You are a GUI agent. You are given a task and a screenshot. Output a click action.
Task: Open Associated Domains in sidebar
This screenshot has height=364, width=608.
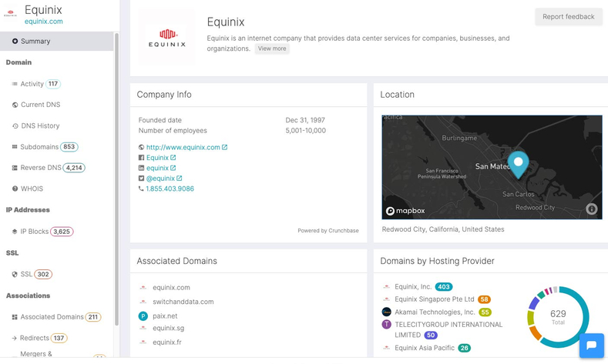(52, 317)
